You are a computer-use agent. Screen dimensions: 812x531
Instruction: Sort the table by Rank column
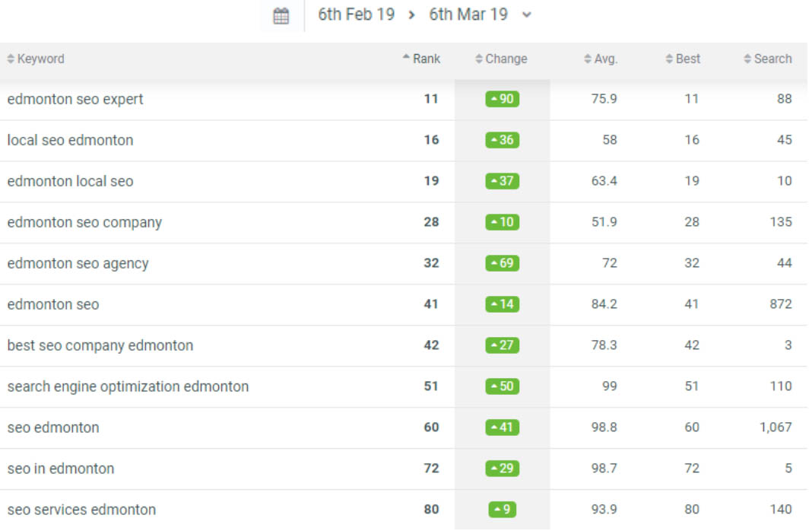point(421,59)
